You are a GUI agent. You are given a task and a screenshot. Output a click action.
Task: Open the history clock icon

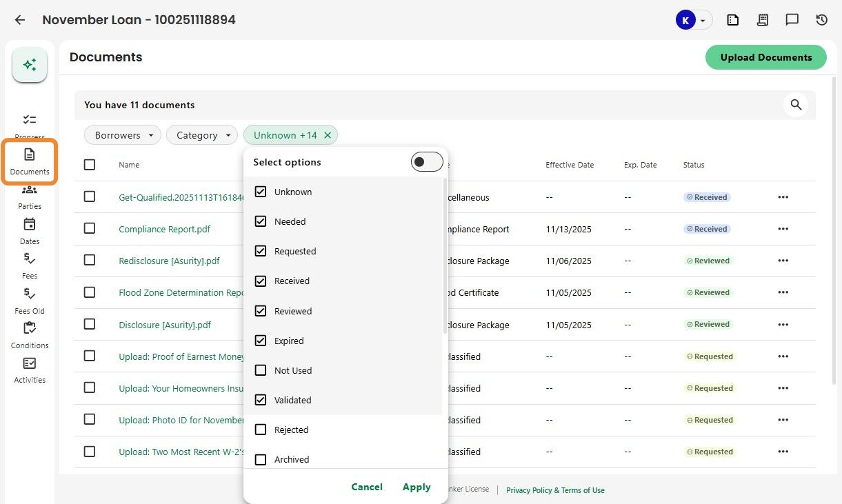click(821, 20)
